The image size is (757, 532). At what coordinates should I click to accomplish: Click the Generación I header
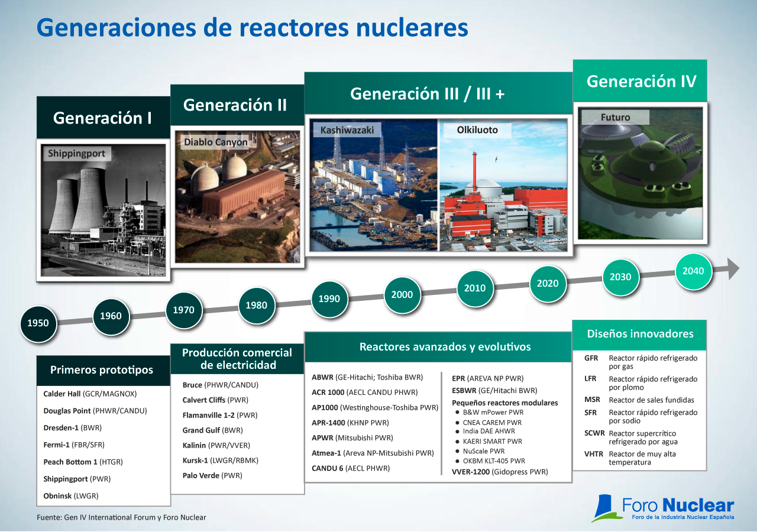[x=103, y=118]
